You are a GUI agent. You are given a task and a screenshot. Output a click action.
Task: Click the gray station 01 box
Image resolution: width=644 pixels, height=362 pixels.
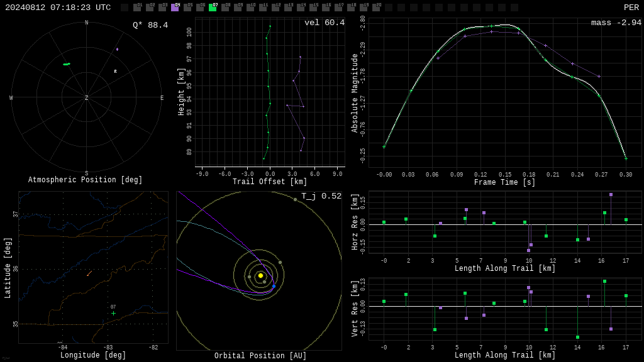(x=137, y=7)
